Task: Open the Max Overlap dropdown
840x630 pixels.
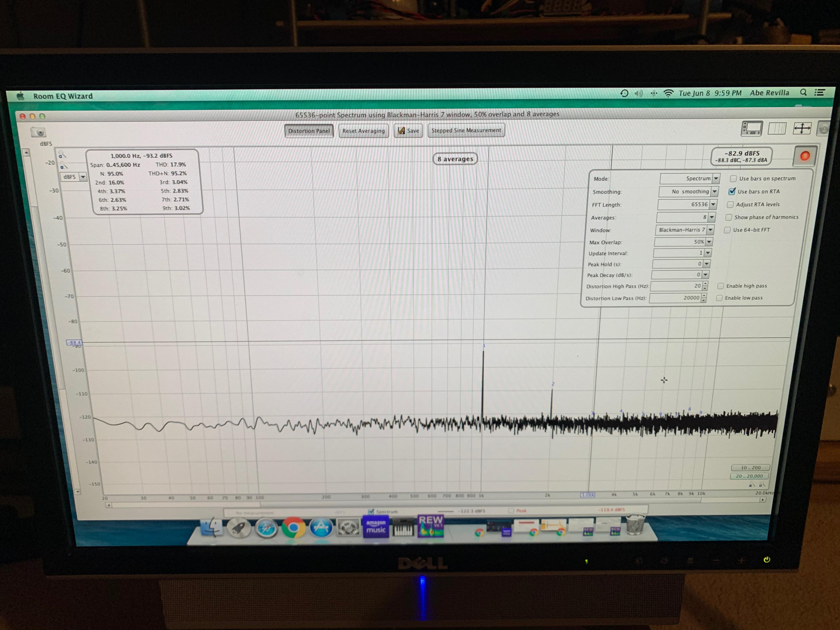Action: [x=684, y=242]
